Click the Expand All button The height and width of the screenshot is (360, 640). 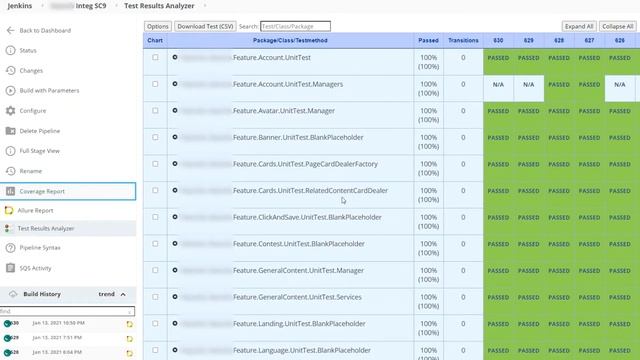tap(579, 26)
